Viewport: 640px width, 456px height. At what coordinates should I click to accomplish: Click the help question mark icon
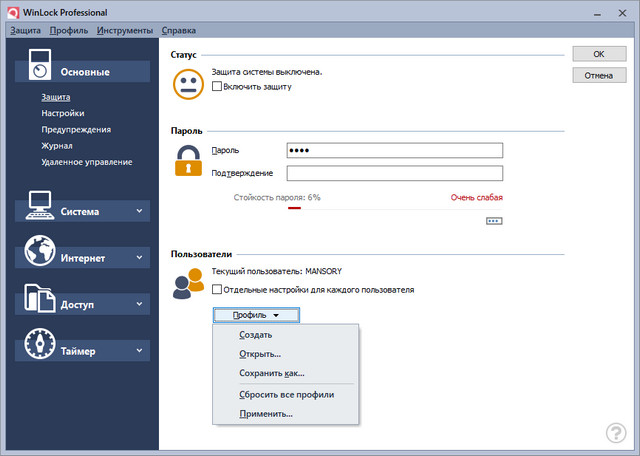click(616, 433)
